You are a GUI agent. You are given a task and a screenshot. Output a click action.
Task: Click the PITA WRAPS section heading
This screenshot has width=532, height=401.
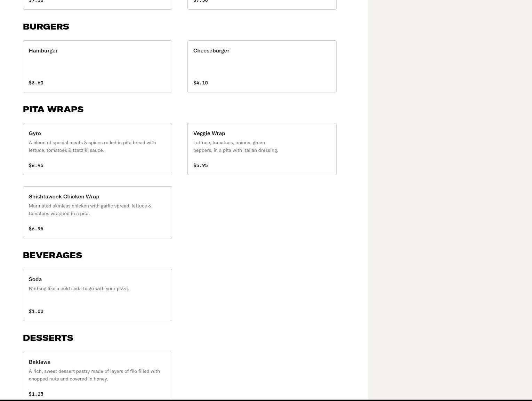point(53,109)
